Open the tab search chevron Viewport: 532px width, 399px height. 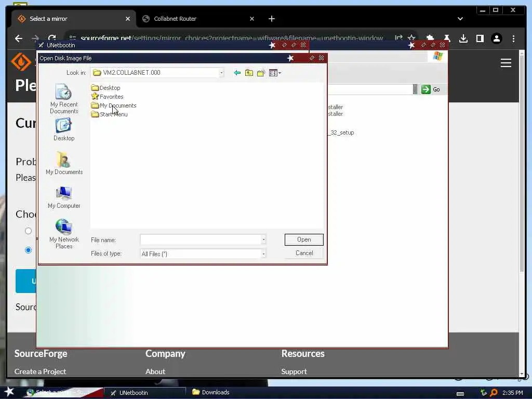click(x=460, y=19)
